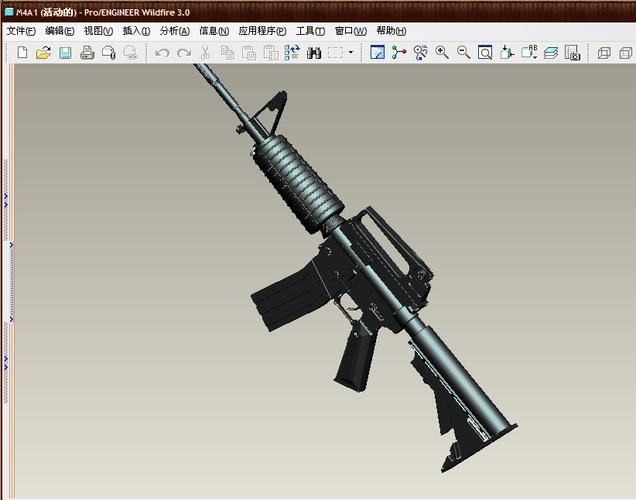Open the 帮助(H) menu
The width and height of the screenshot is (636, 500).
391,31
